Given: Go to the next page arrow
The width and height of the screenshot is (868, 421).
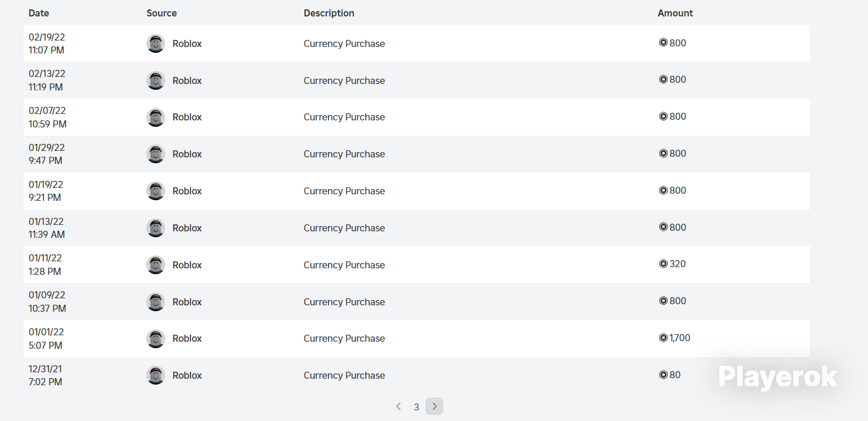Looking at the screenshot, I should tap(434, 406).
